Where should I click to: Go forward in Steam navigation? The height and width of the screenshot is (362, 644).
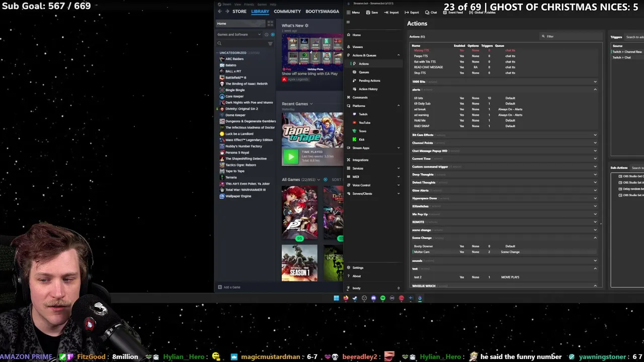pos(227,11)
